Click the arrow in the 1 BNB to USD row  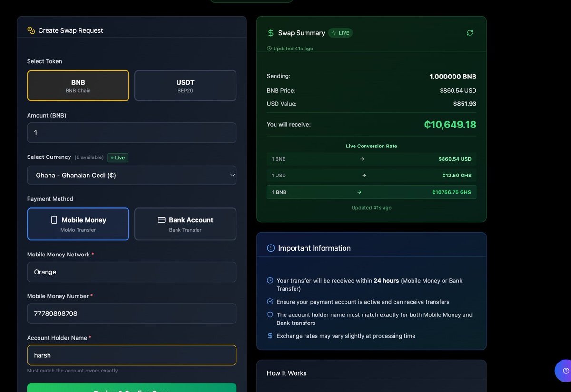tap(362, 159)
